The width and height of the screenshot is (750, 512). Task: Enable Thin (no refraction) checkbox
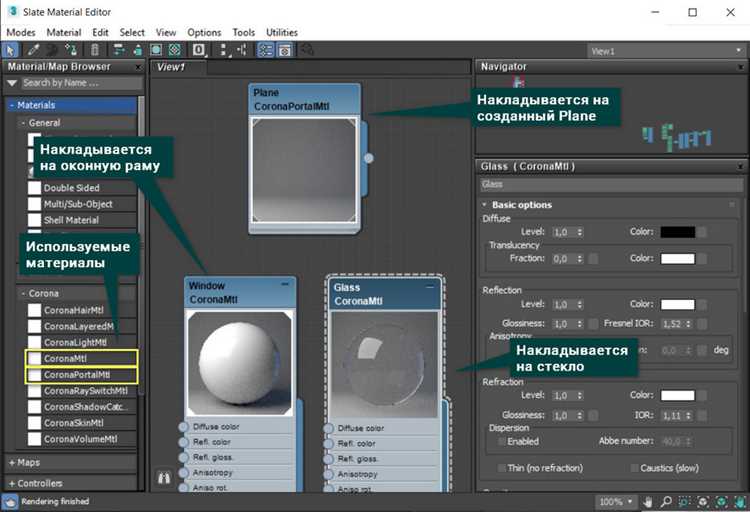501,467
